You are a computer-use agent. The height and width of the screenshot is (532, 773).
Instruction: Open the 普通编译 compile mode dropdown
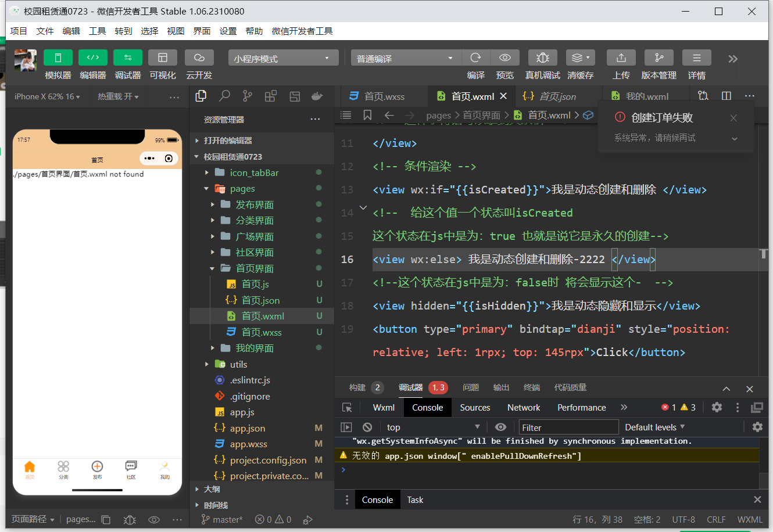(x=405, y=58)
